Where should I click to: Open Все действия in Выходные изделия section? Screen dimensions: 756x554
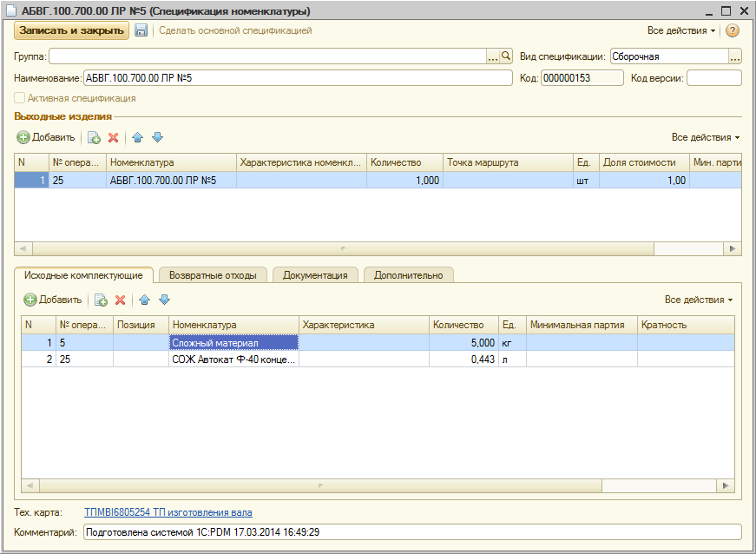[x=706, y=137]
